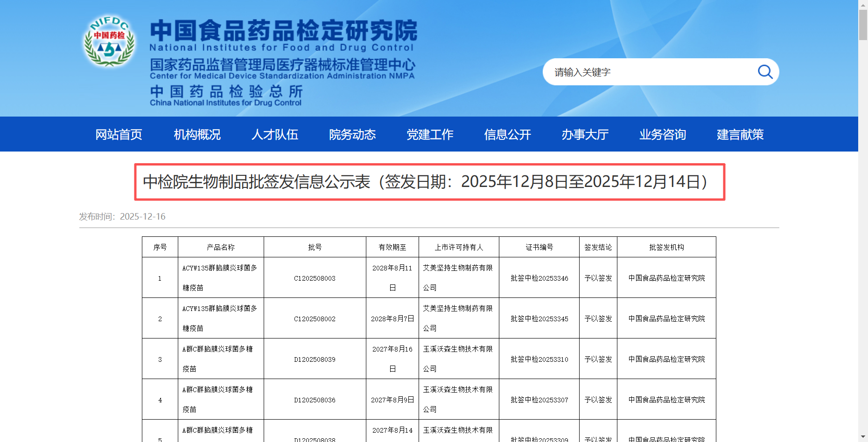Click 予以签发 in the 批签中检20253345 row
The width and height of the screenshot is (868, 442).
pyautogui.click(x=598, y=319)
